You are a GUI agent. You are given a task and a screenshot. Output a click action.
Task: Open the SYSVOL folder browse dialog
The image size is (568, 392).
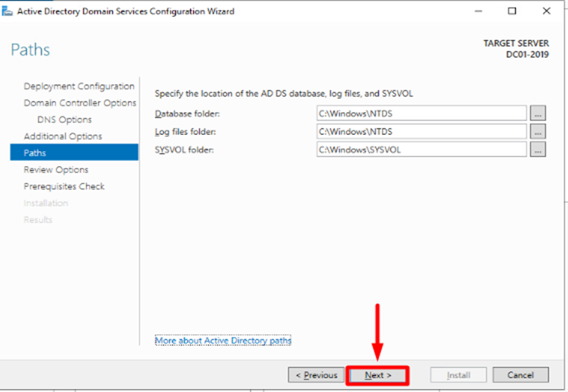tap(538, 149)
